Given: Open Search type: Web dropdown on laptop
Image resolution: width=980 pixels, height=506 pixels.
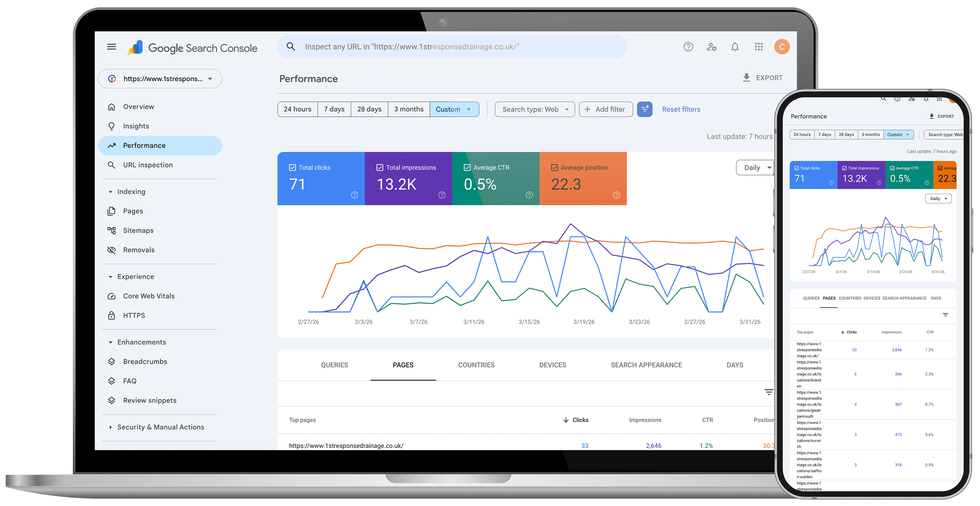Looking at the screenshot, I should pyautogui.click(x=535, y=109).
